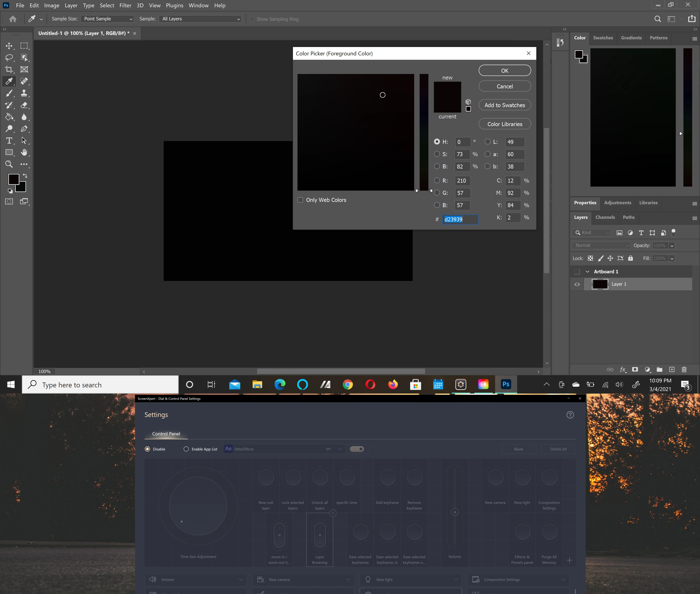The width and height of the screenshot is (700, 594).
Task: Enable Only Web Colors checkbox
Action: (300, 200)
